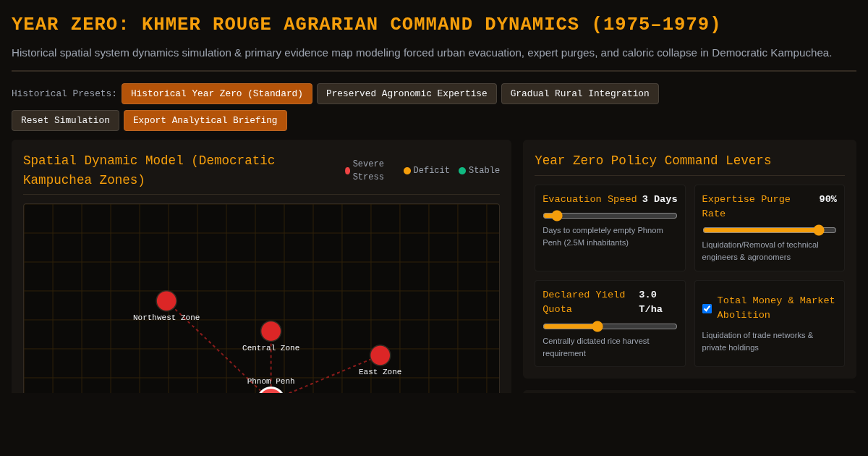Click the 'Phnom Penh' map label
Image resolution: width=868 pixels, height=456 pixels.
coord(271,381)
